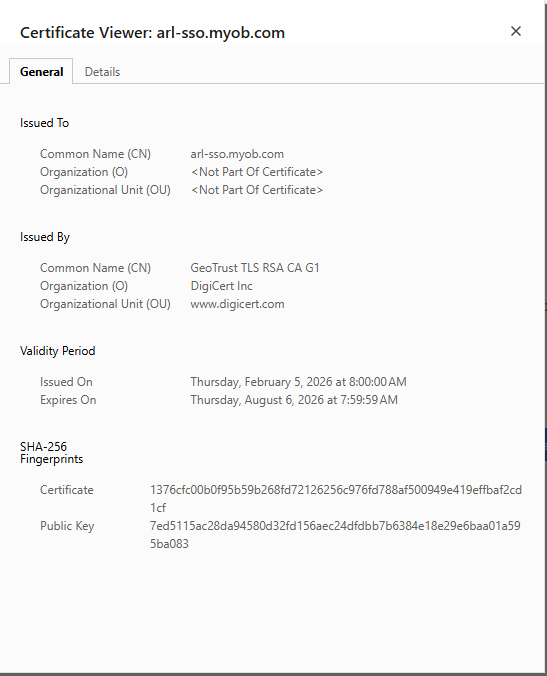Click the Issued To section heading
This screenshot has width=547, height=676.
[44, 123]
